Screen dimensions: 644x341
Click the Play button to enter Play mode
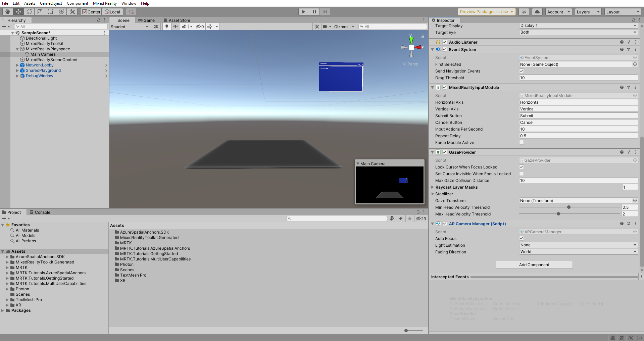coord(303,11)
